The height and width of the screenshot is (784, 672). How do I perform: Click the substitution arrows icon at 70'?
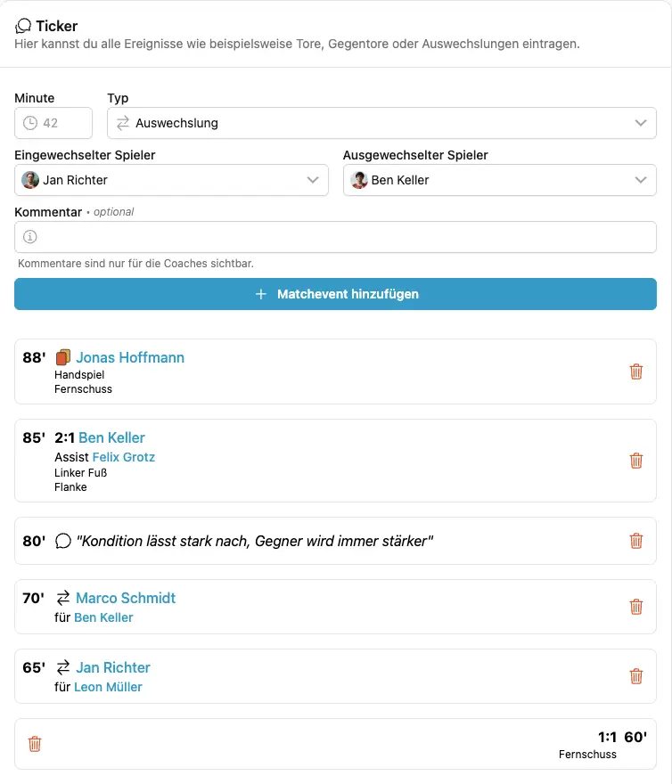63,599
